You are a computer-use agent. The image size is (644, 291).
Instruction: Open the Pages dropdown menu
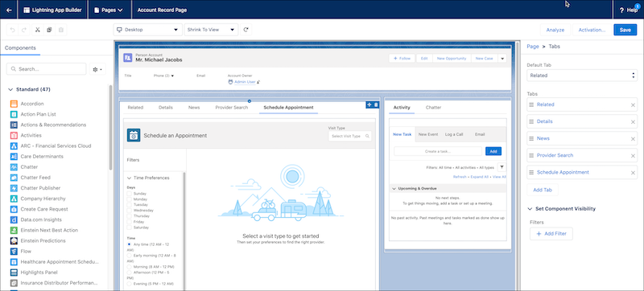109,10
